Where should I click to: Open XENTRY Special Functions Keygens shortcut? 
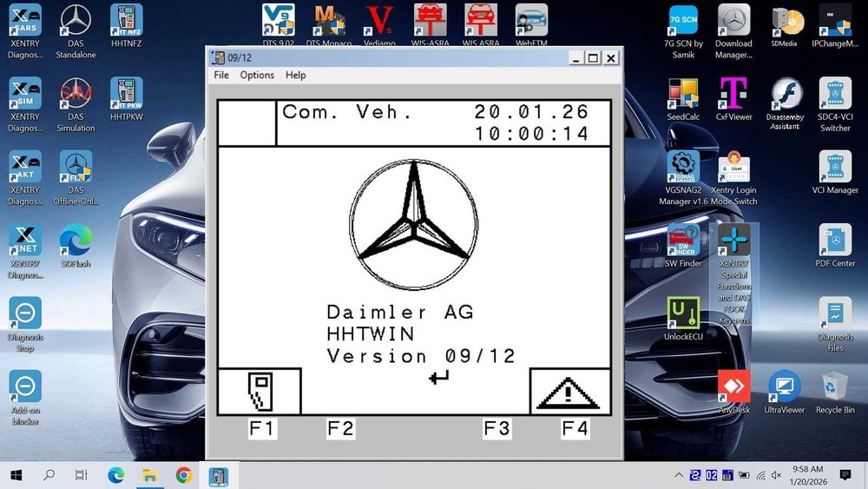click(733, 274)
